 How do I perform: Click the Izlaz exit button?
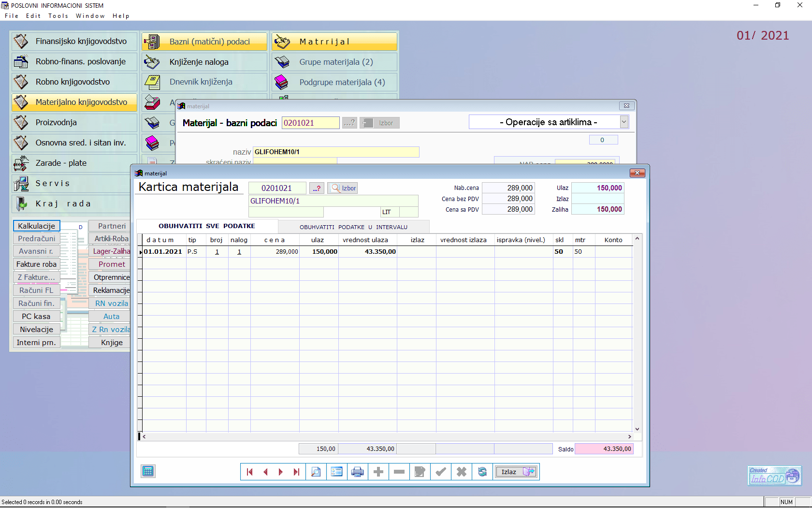[x=516, y=472]
